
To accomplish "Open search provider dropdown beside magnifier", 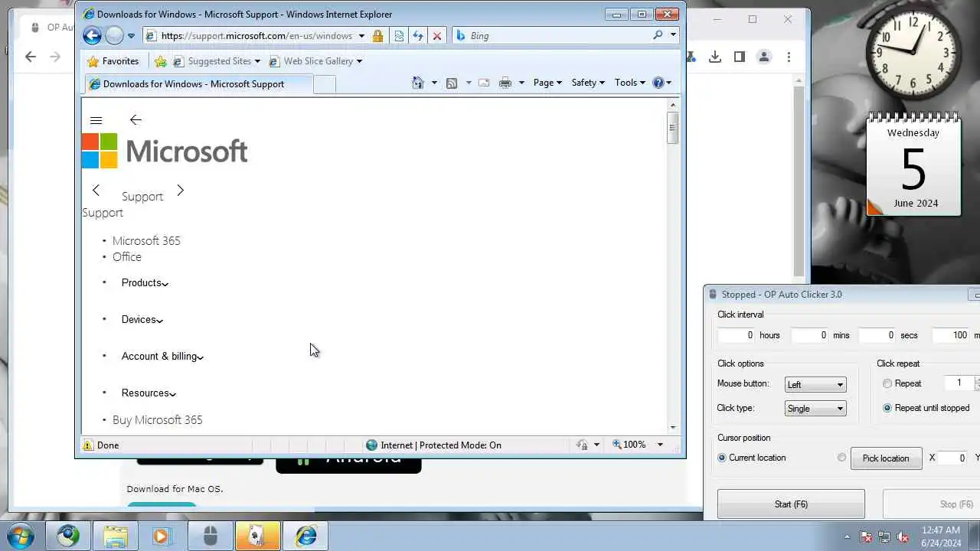I will tap(673, 35).
